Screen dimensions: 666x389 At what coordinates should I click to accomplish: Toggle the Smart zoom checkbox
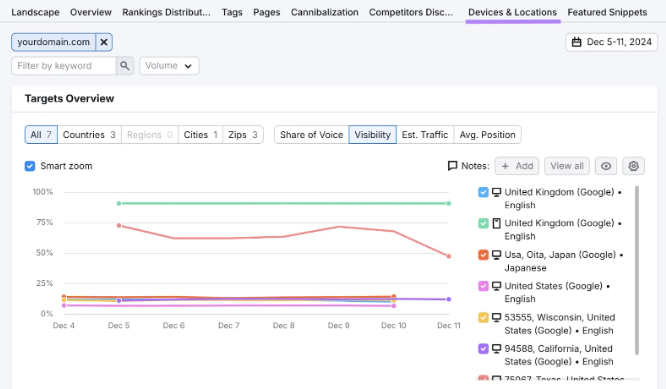30,166
